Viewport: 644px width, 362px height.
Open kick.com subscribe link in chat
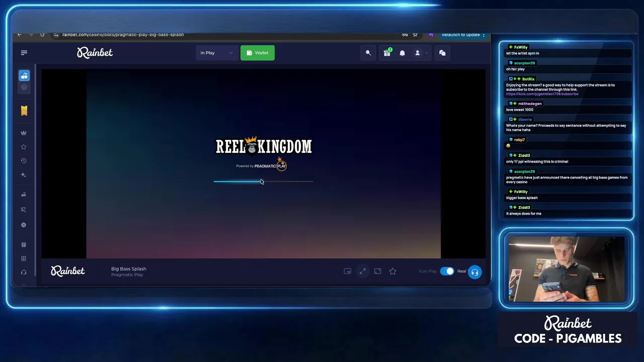[542, 94]
